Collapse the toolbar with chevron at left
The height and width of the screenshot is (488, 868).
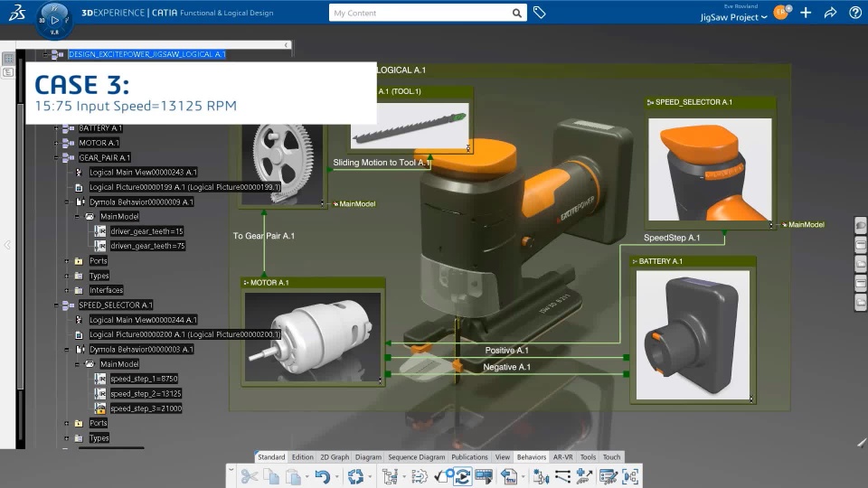pos(231,469)
